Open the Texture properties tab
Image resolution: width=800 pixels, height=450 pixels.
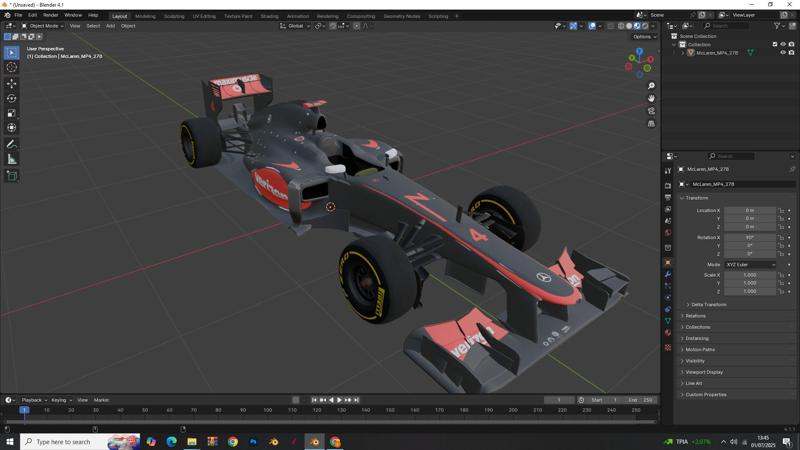point(668,347)
